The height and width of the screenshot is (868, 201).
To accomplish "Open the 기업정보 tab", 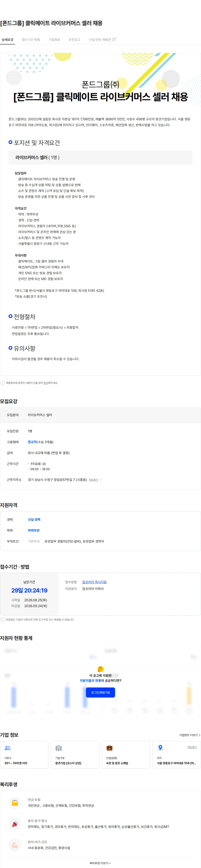I will [54, 40].
